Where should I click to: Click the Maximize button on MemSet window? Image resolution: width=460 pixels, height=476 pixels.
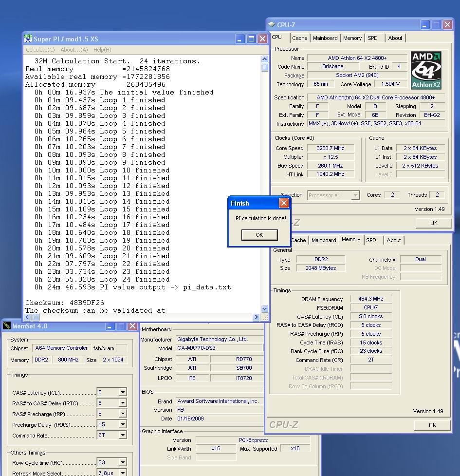coord(121,326)
